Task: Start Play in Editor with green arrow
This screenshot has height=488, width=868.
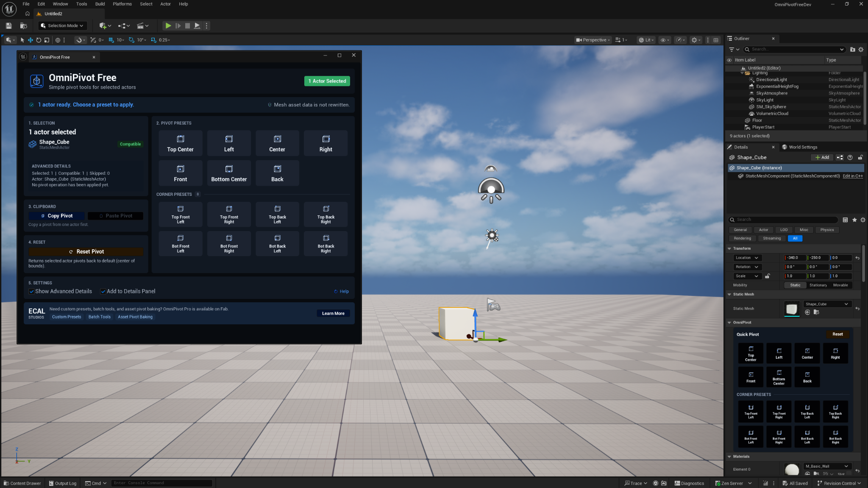Action: tap(168, 26)
